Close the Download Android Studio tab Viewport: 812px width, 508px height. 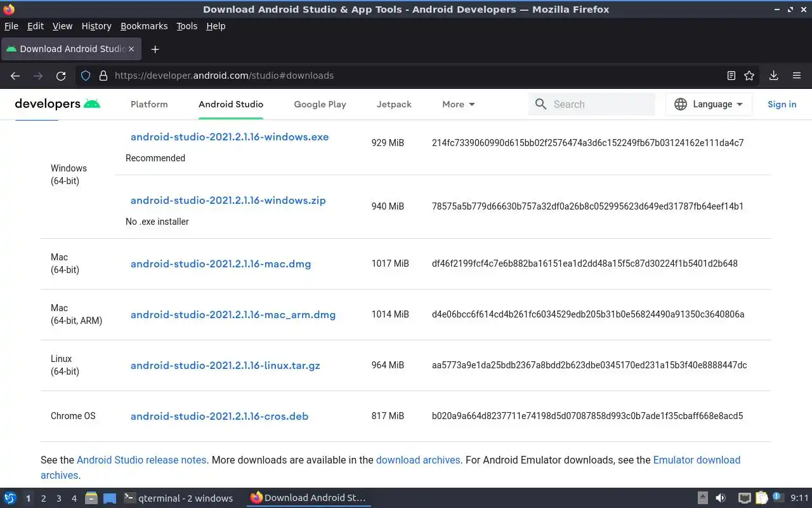click(131, 49)
